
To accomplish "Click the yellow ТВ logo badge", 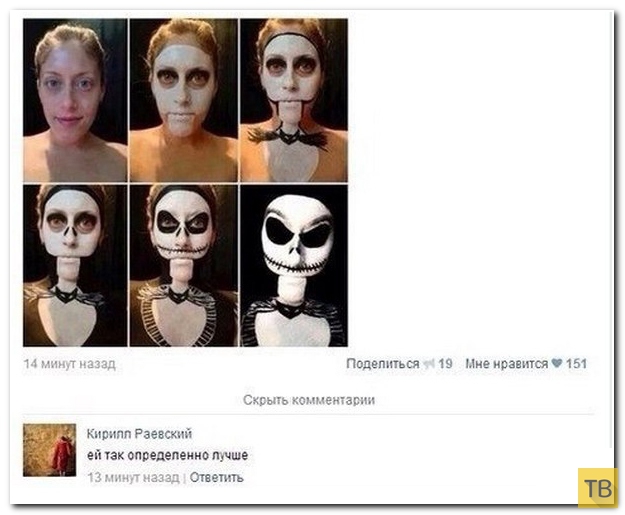I will tap(598, 487).
